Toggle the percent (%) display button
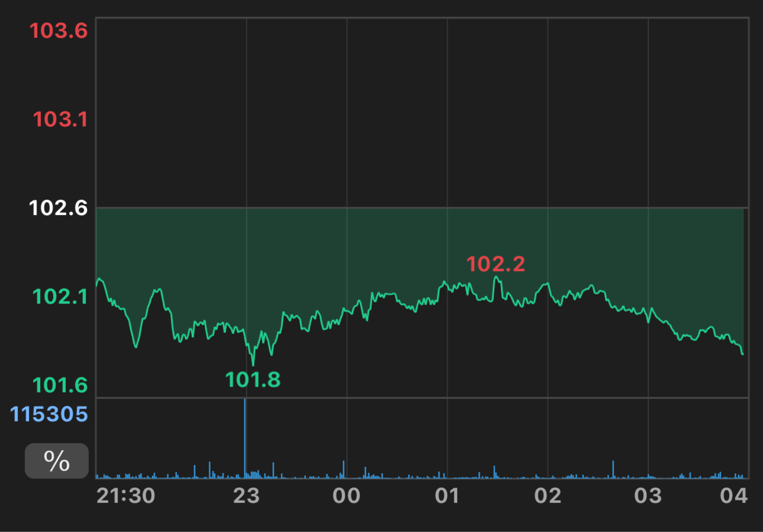The height and width of the screenshot is (532, 763). [57, 461]
